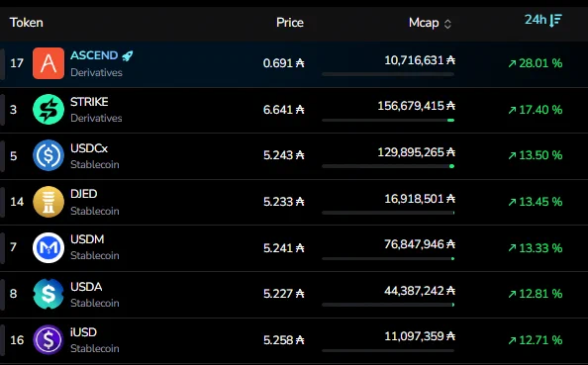588x365 pixels.
Task: Click the 24h column header label
Action: (x=536, y=20)
